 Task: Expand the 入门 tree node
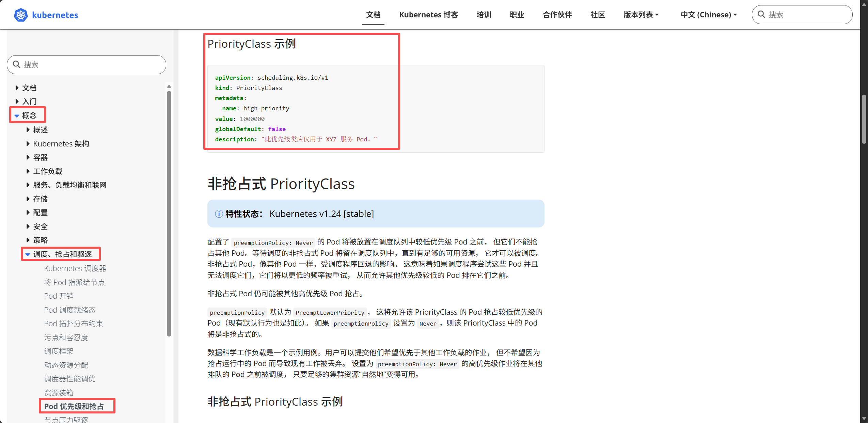click(x=17, y=101)
